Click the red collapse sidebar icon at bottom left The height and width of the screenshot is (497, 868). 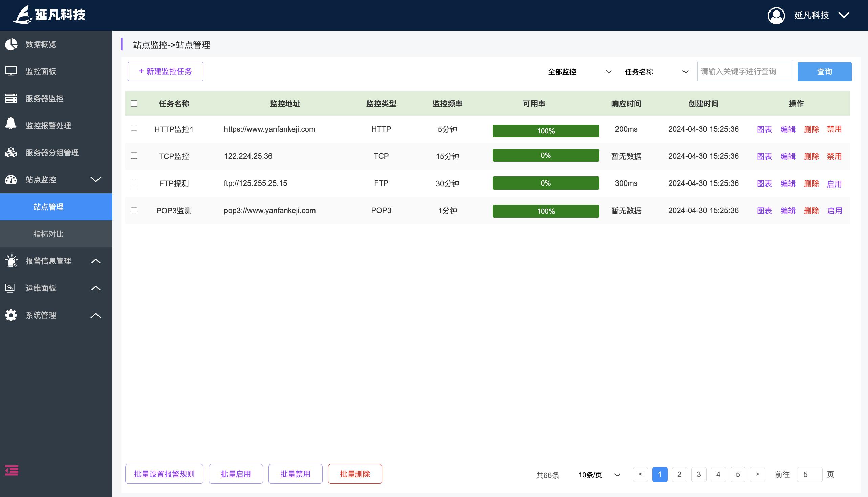point(12,470)
